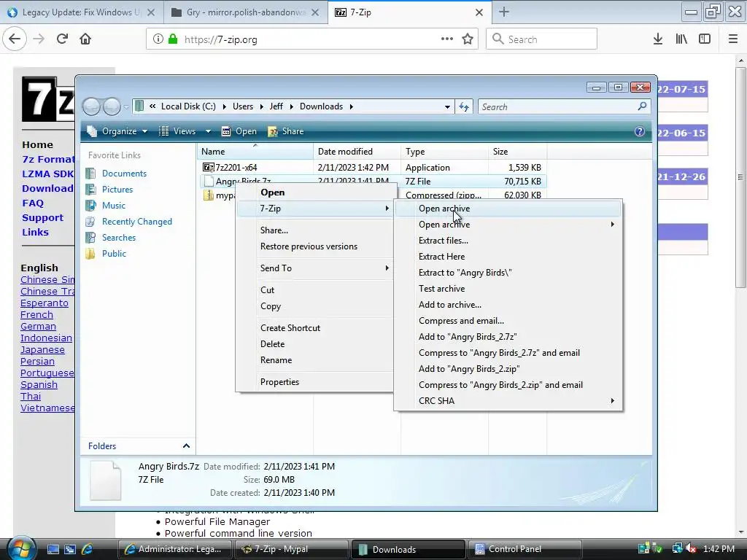Sort files by the Name column header

(x=255, y=152)
